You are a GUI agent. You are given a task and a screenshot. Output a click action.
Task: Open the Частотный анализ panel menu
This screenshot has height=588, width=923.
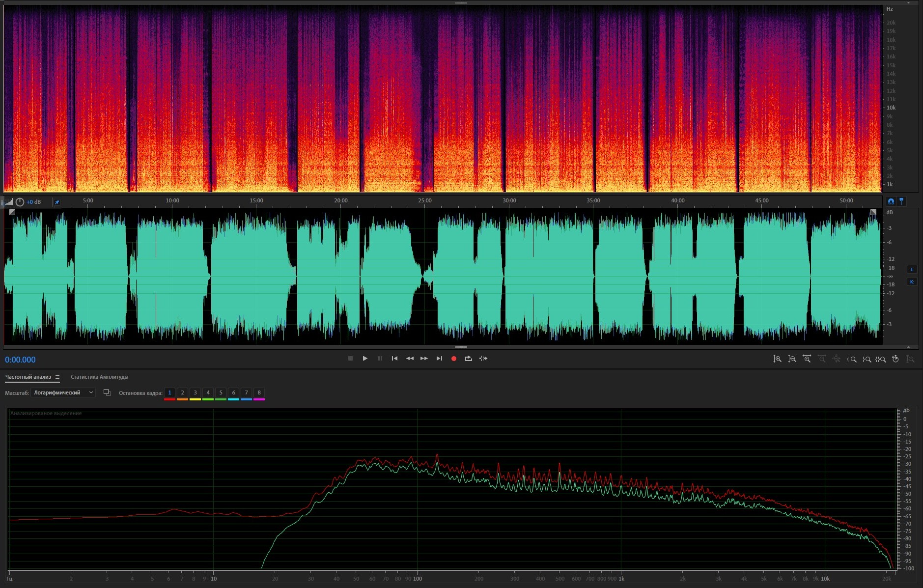tap(57, 377)
